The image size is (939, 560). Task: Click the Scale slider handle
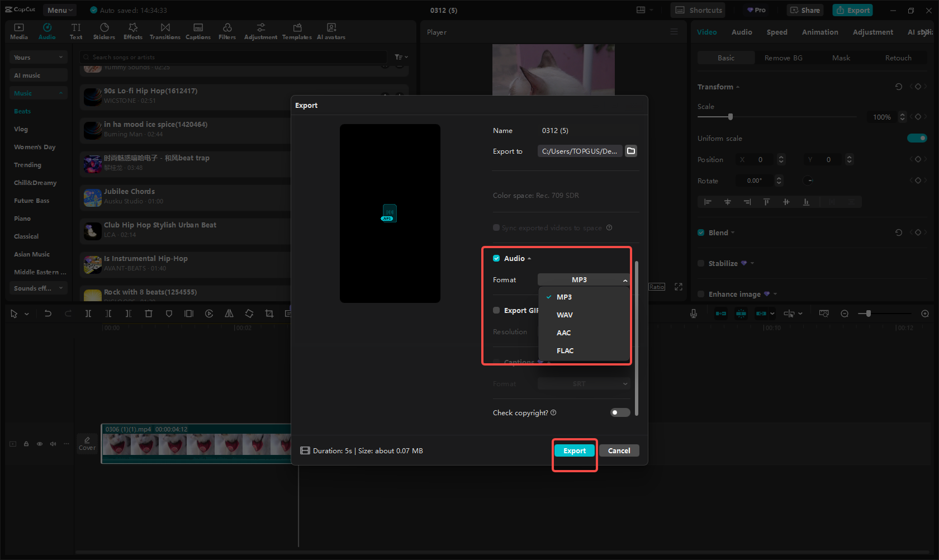(x=730, y=117)
